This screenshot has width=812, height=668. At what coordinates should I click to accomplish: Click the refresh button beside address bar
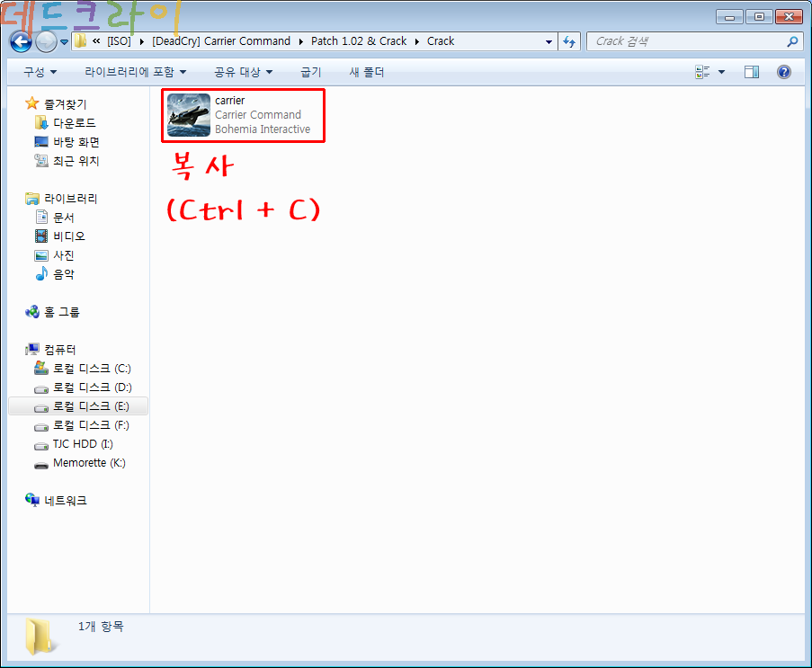pos(568,41)
